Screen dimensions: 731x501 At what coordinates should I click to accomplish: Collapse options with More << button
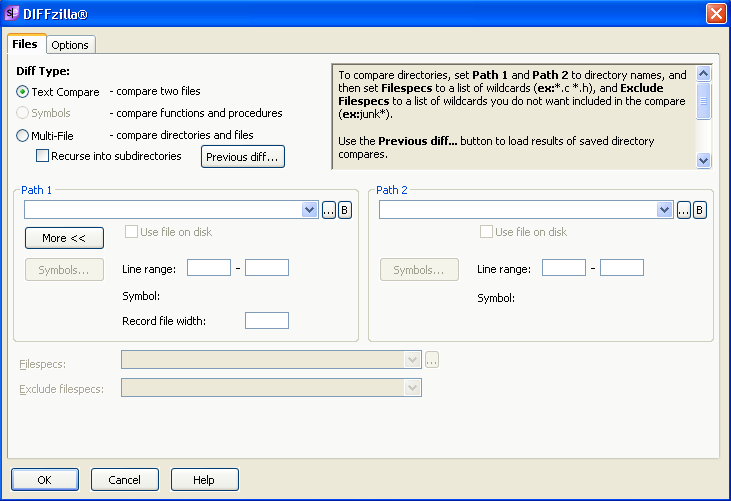pos(64,238)
